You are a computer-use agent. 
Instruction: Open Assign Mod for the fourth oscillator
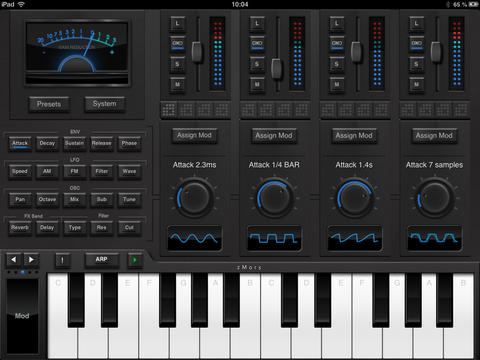tap(434, 136)
